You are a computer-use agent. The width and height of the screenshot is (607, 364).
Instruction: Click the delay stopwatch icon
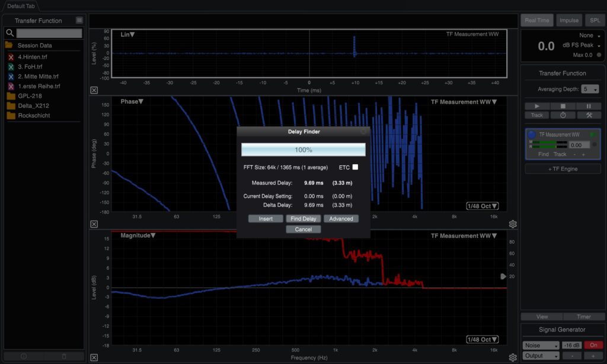point(563,115)
